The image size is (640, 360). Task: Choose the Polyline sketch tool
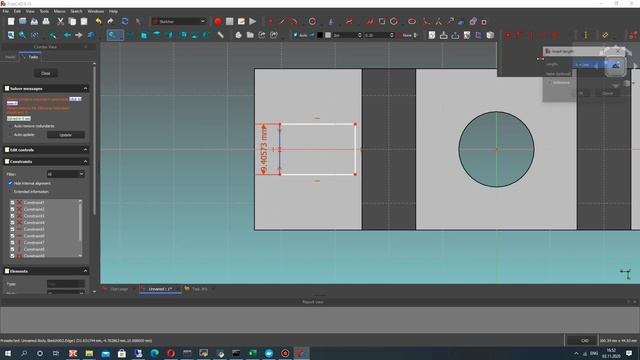[x=370, y=21]
